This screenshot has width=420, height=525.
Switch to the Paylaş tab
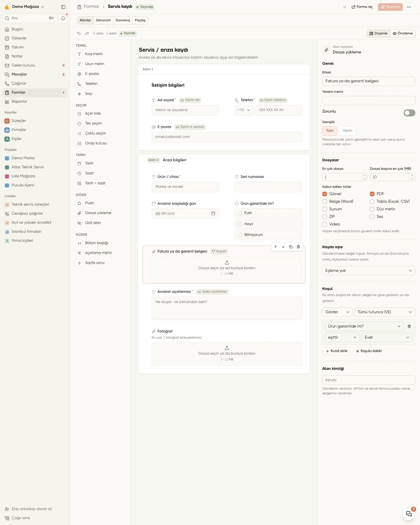(140, 20)
